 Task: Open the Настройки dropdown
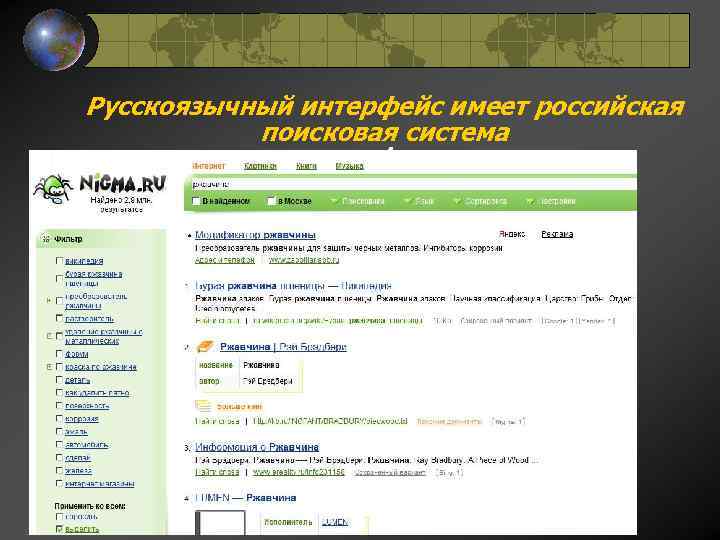(x=551, y=201)
